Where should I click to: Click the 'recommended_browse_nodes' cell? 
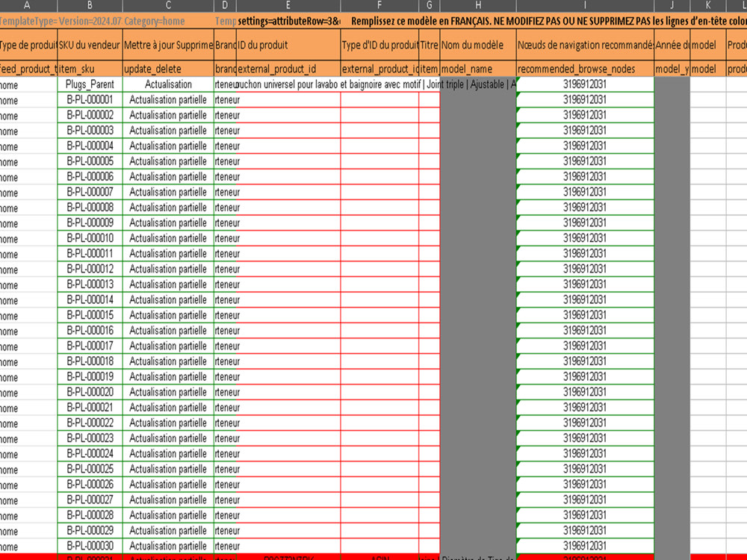(x=585, y=69)
